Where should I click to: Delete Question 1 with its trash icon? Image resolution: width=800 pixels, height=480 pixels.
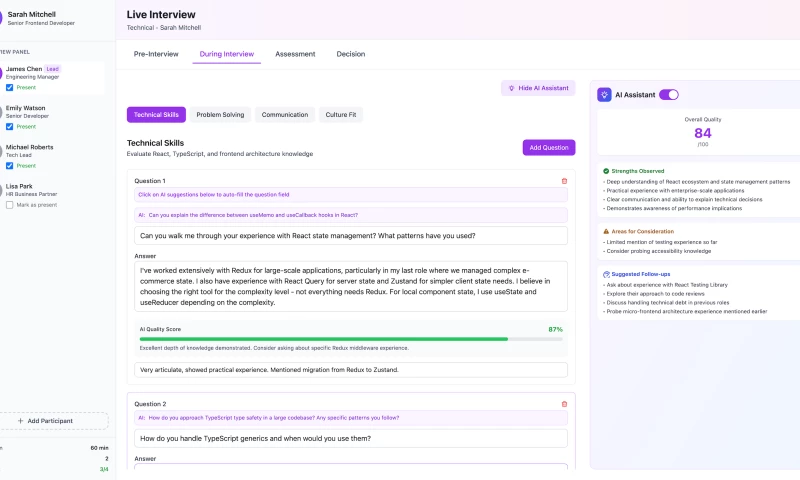[564, 181]
